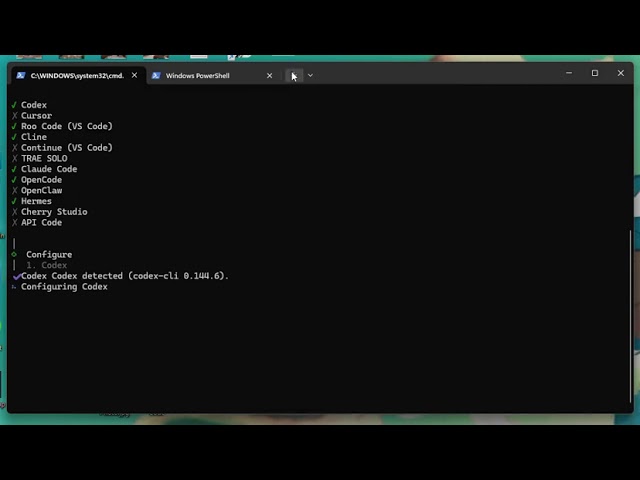Viewport: 640px width, 480px height.
Task: Click the check mark beside Cline
Action: tap(14, 137)
